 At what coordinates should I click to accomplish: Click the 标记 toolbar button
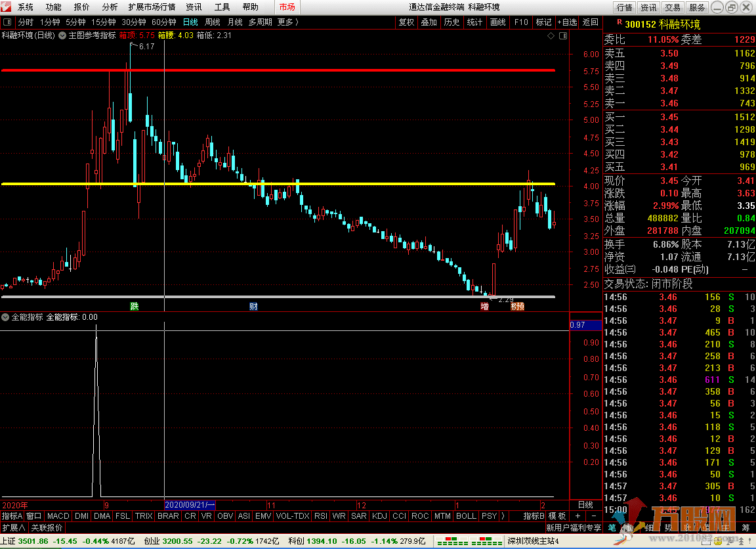[x=543, y=22]
